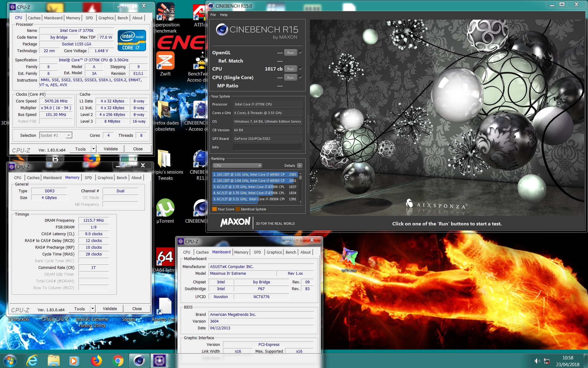Click Close in Memory CPU-Z window

pos(137,309)
